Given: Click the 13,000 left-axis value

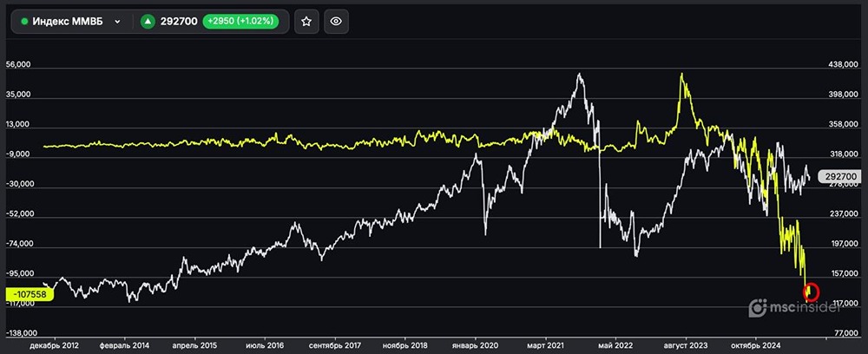Looking at the screenshot, I should tap(19, 125).
